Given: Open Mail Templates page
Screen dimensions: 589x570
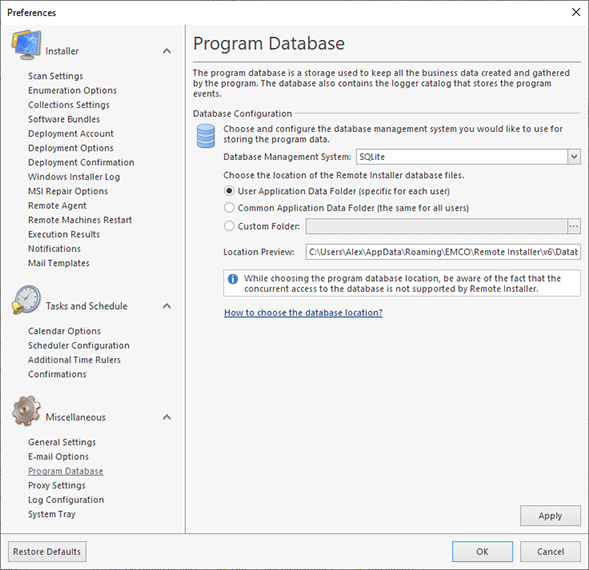Looking at the screenshot, I should [x=59, y=263].
